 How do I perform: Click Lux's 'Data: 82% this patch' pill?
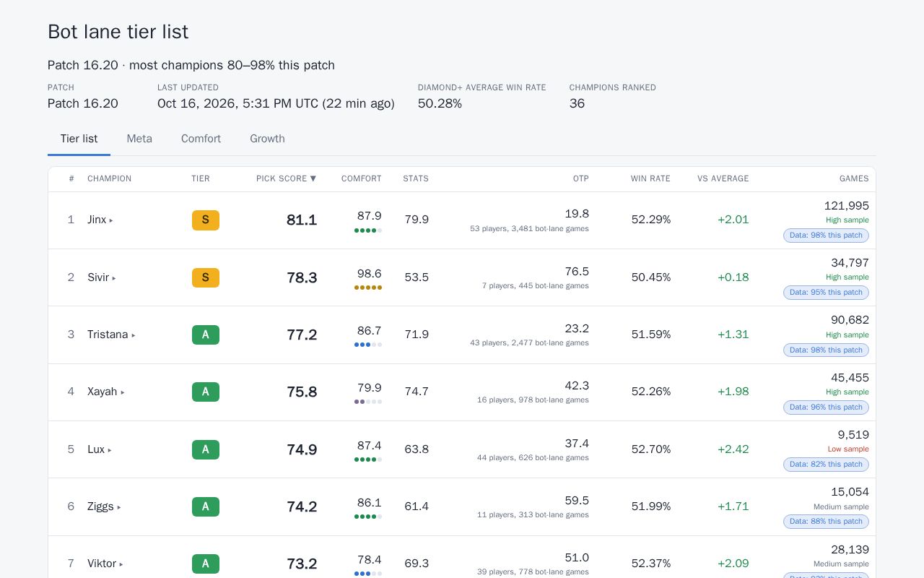[826, 465]
